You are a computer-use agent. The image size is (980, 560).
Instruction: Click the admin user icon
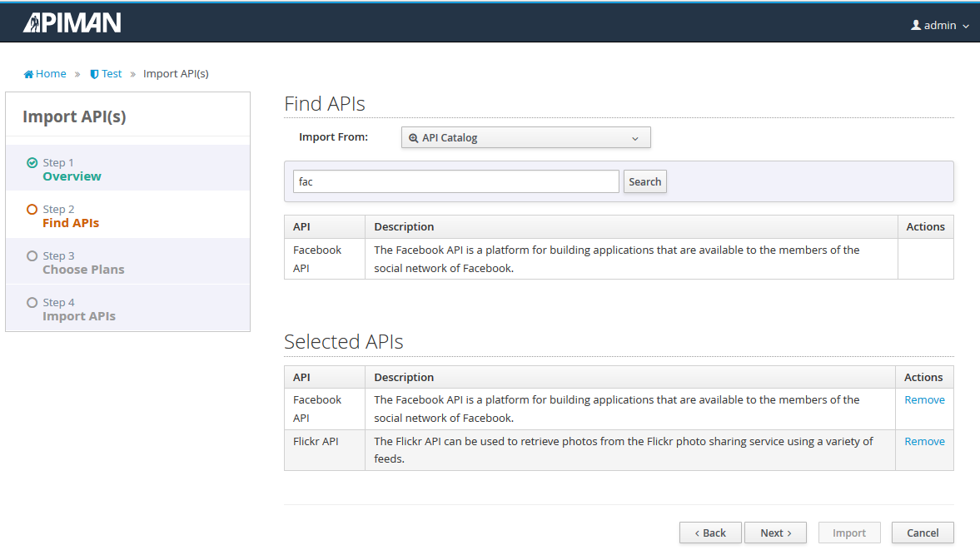click(916, 25)
